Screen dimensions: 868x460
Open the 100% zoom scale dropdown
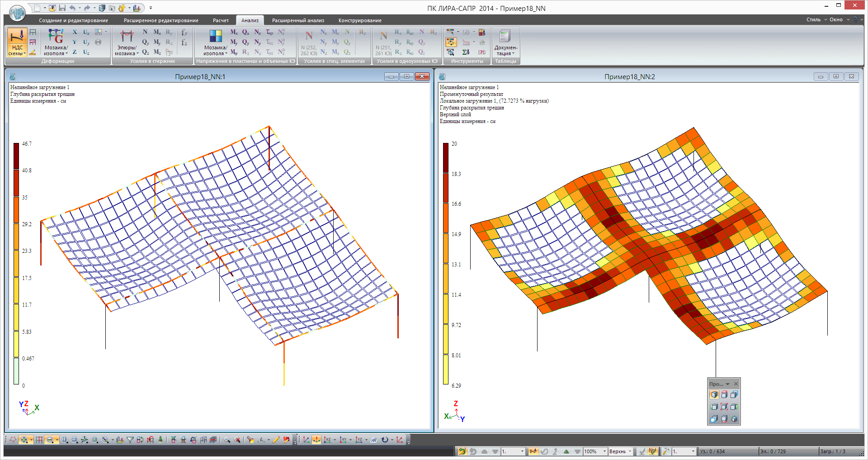(x=604, y=451)
